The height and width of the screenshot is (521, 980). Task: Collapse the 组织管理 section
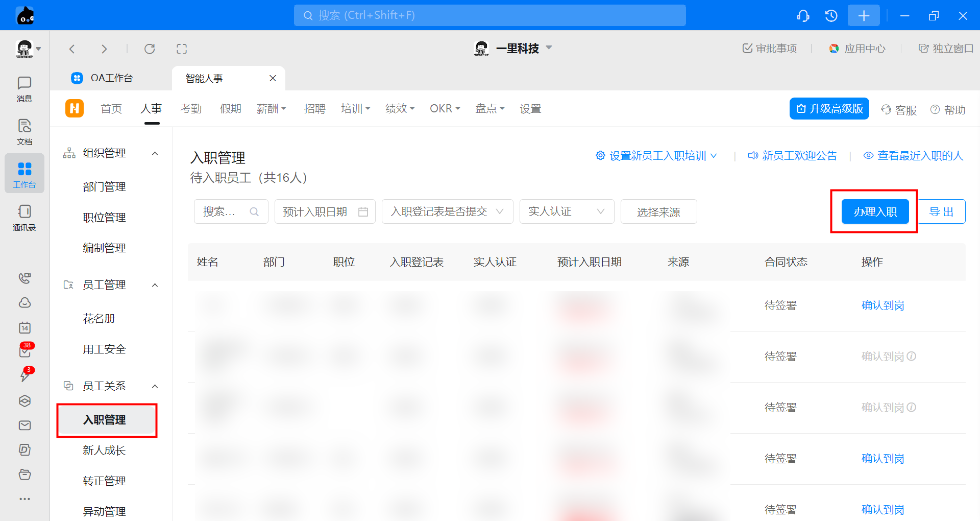click(155, 153)
